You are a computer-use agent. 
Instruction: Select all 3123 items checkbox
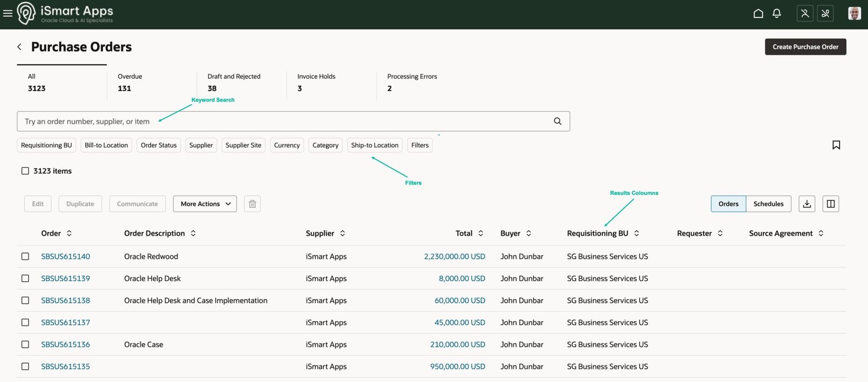[x=25, y=171]
